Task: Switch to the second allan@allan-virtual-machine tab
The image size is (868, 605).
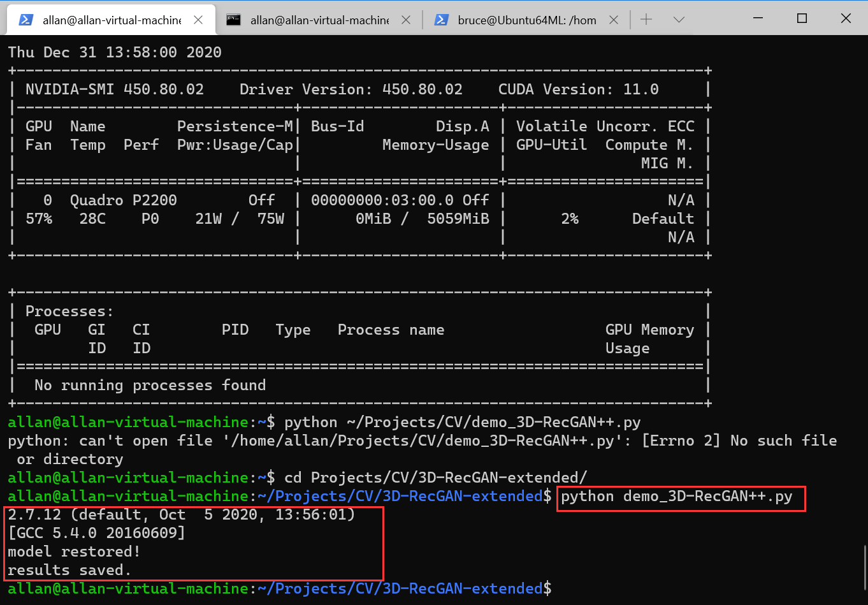Action: [319, 20]
